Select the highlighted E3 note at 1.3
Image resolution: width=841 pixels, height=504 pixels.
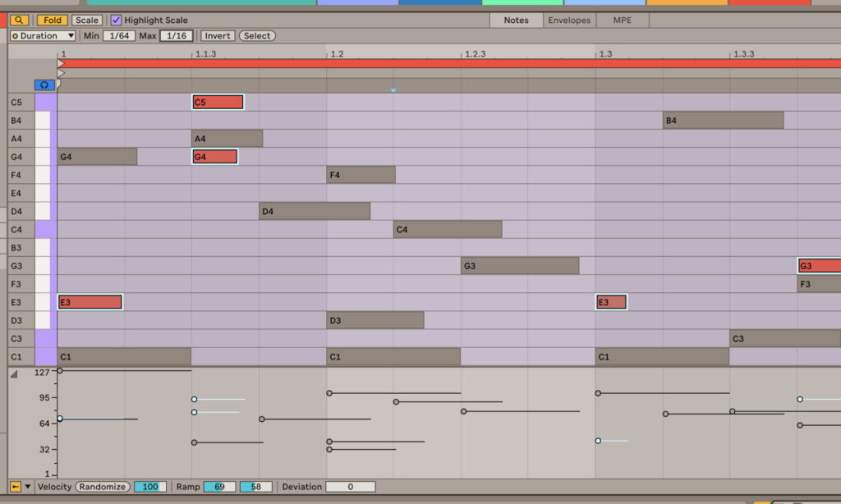pyautogui.click(x=611, y=302)
